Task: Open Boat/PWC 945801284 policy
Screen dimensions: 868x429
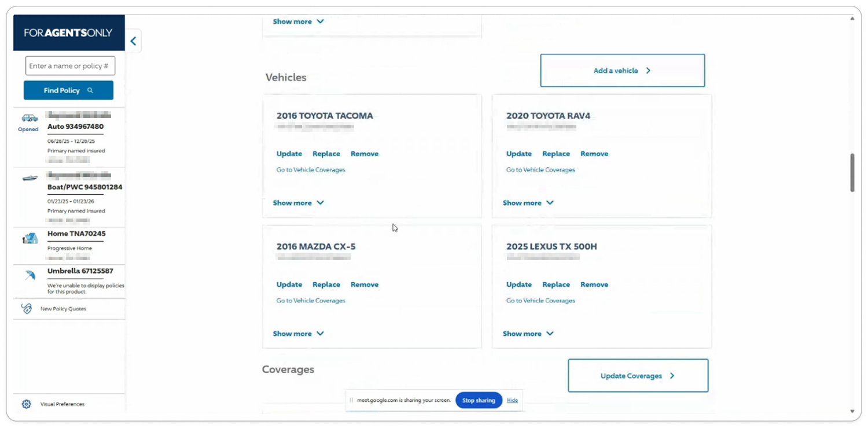Action: click(x=84, y=187)
